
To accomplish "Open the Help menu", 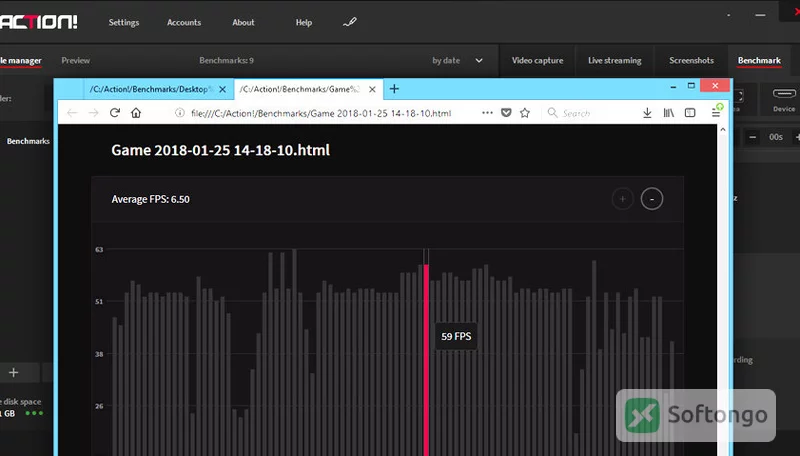I will [x=304, y=22].
